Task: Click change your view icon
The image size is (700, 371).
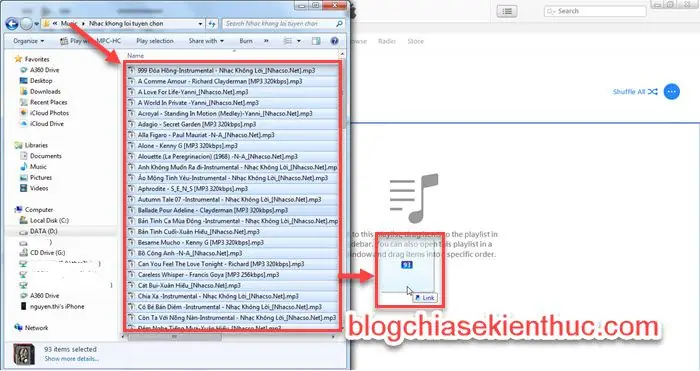Action: pos(288,41)
